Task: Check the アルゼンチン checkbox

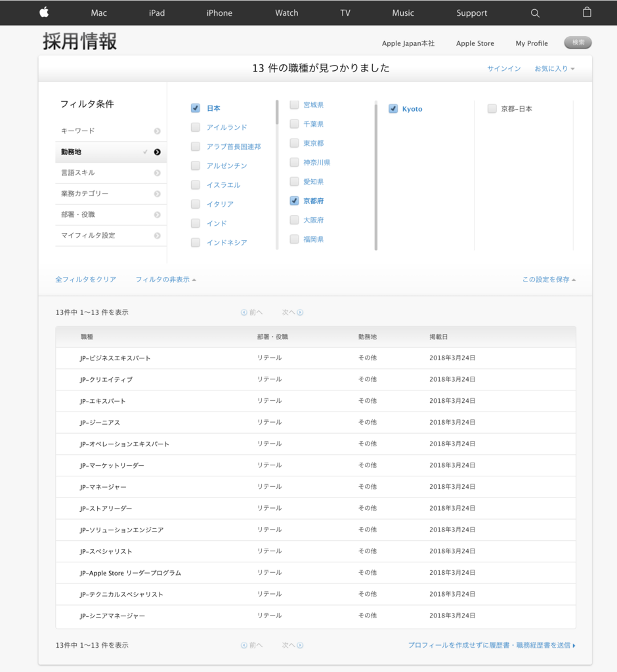Action: [196, 165]
